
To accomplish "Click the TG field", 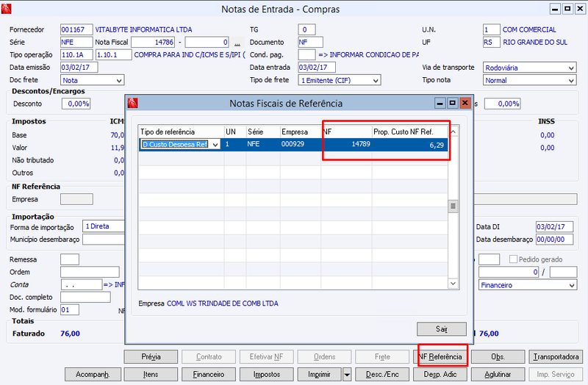I will (306, 29).
